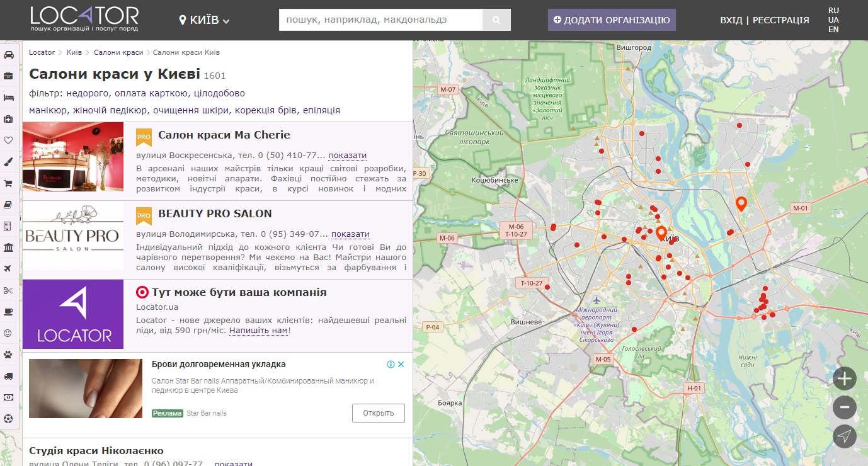Viewport: 868px width, 466px height.
Task: Zoom in on the map
Action: (845, 378)
